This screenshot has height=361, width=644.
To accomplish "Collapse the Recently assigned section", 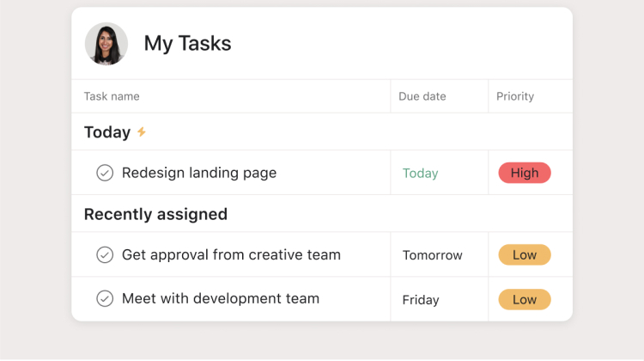I will (x=155, y=214).
